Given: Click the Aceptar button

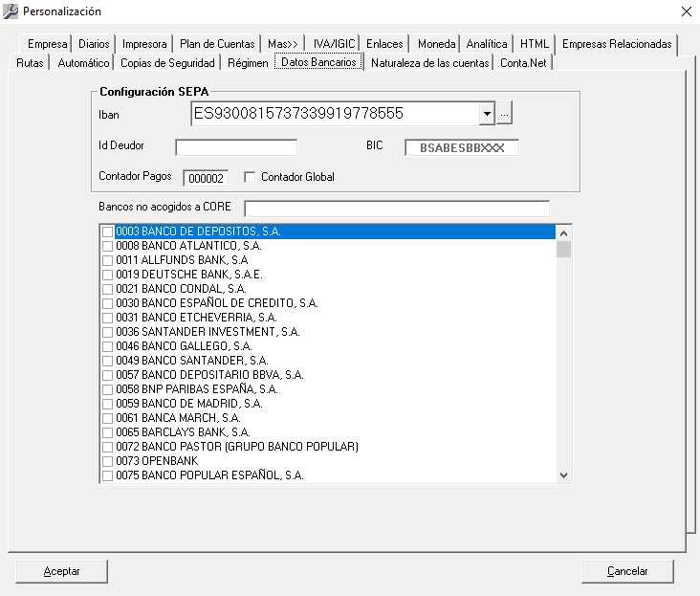Looking at the screenshot, I should coord(61,571).
